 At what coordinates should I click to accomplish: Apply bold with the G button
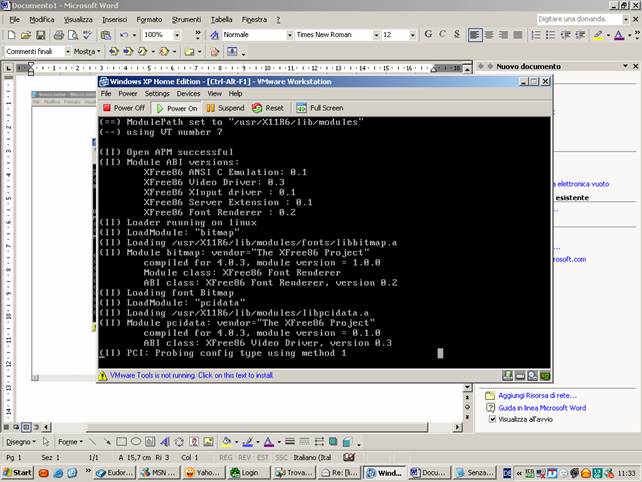pyautogui.click(x=428, y=34)
